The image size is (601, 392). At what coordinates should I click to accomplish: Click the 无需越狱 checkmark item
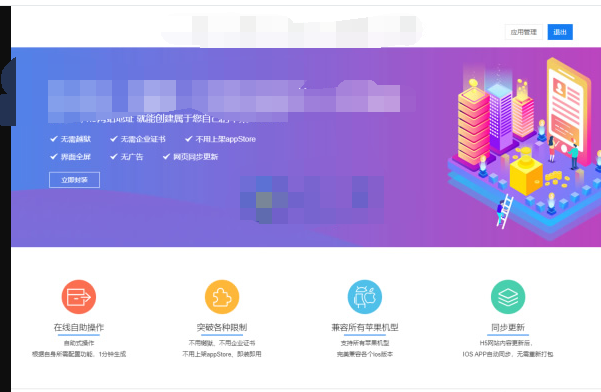tap(71, 139)
